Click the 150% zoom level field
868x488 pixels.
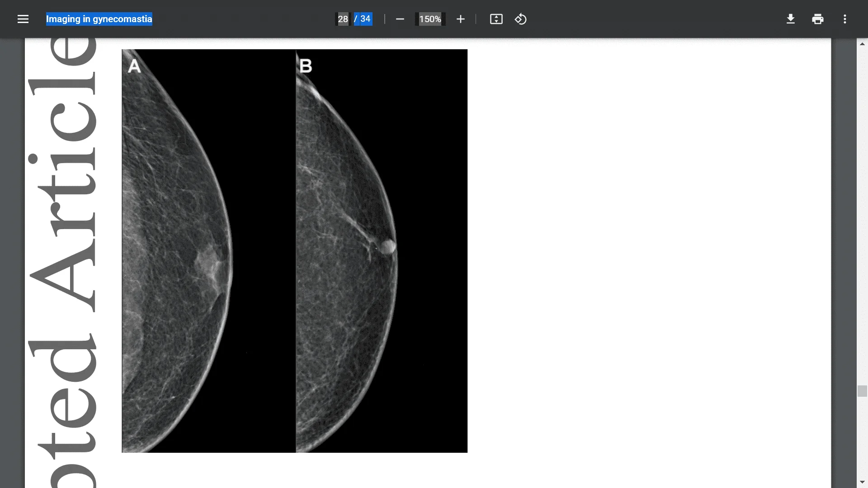pos(430,19)
